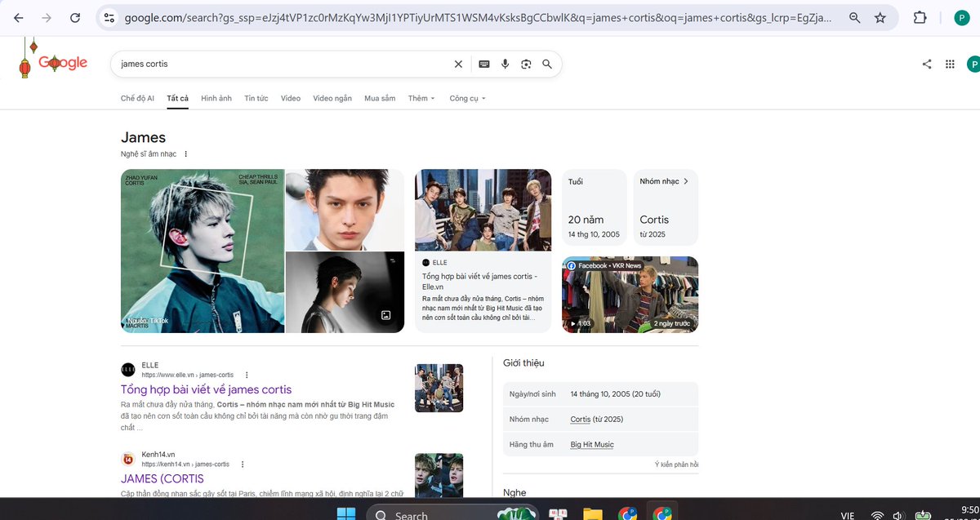
Task: Click the Ý kiến phản hồi feedback link
Action: (676, 464)
